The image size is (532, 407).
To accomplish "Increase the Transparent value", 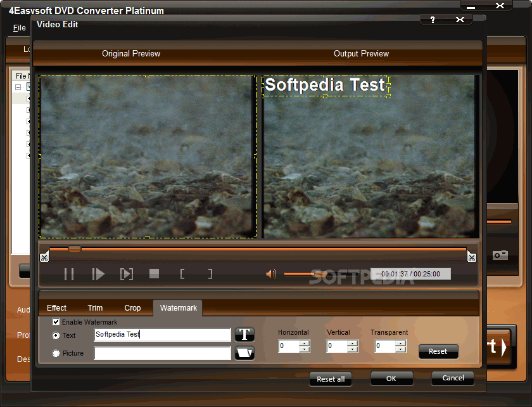I will click(401, 343).
